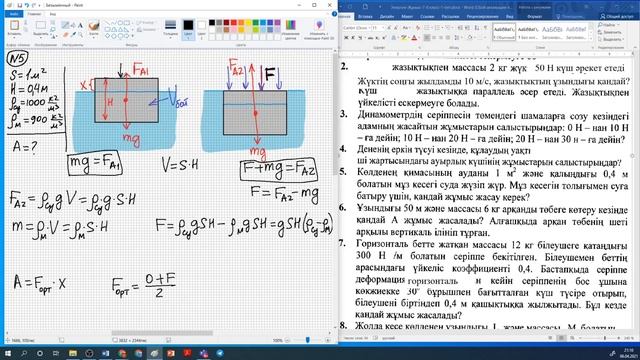Viewport: 640px width, 360px height.
Task: Click the shading bucket icon in Word
Action: [470, 38]
